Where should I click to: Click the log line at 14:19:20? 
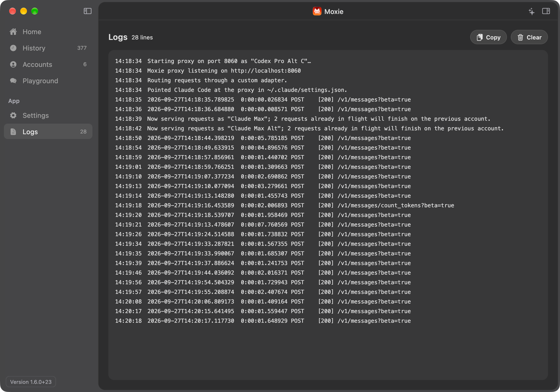(263, 215)
